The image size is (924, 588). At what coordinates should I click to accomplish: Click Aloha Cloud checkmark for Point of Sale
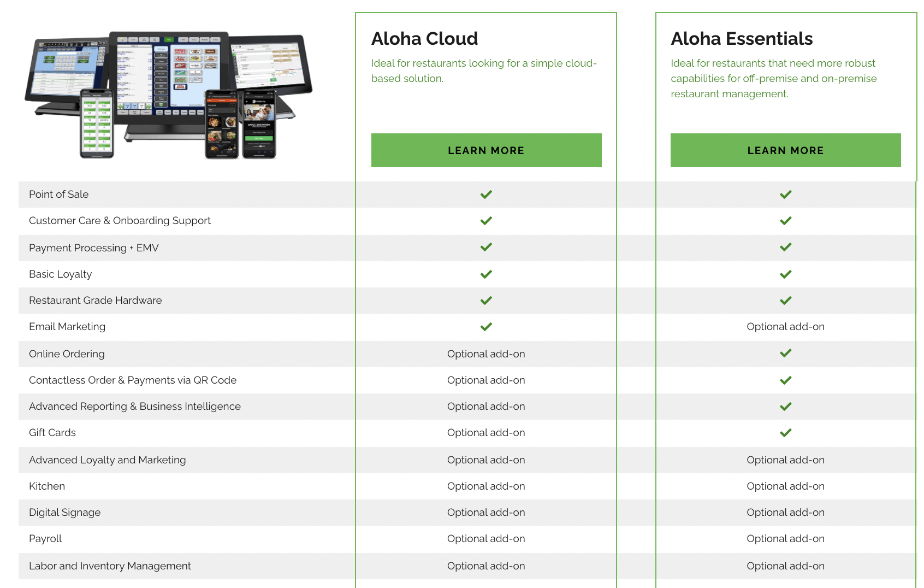[x=486, y=195]
